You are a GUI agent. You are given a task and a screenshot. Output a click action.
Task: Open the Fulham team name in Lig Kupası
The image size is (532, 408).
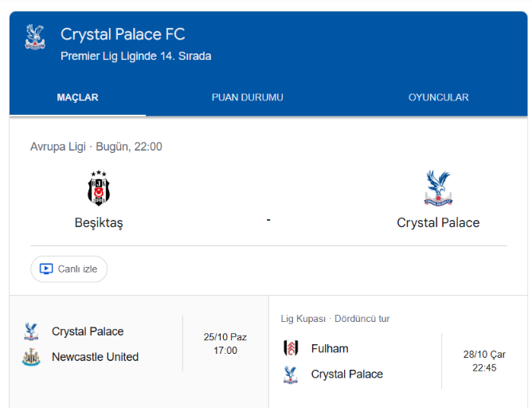click(330, 348)
